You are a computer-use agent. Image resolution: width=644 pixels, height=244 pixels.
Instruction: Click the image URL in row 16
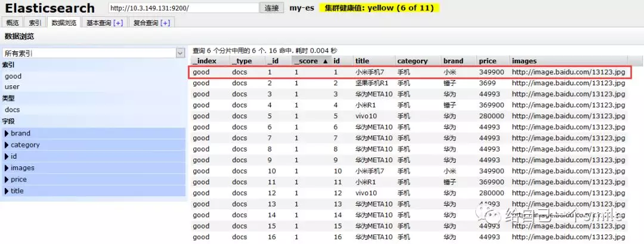[568, 237]
